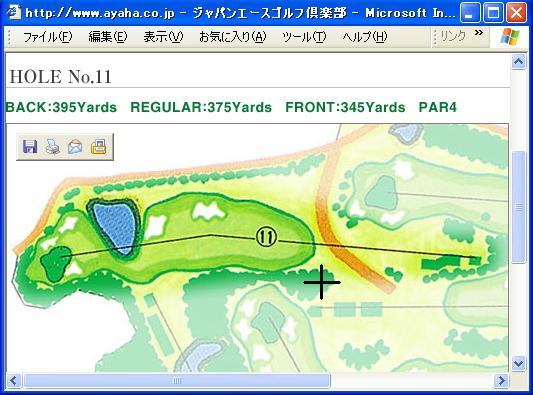Screen dimensions: 533x395
Task: Click vertical scrollbar up arrow
Action: pos(518,62)
